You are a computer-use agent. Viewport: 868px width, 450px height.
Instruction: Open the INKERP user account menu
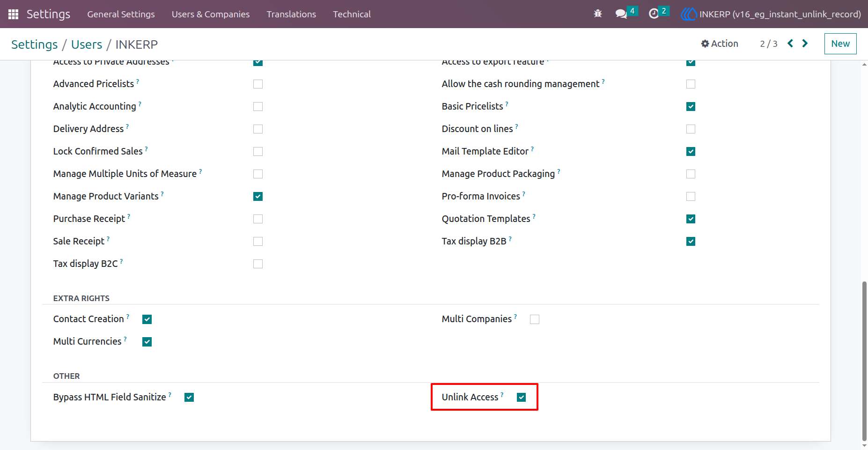point(771,14)
